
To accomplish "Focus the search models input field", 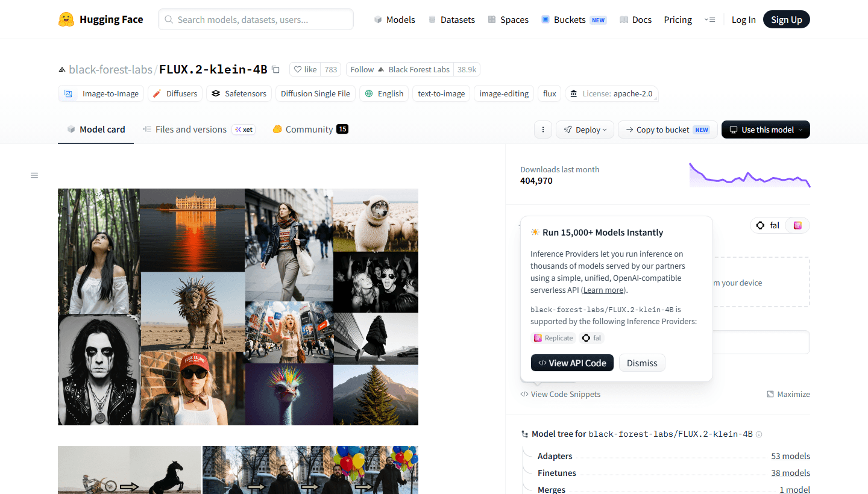I will tap(256, 19).
